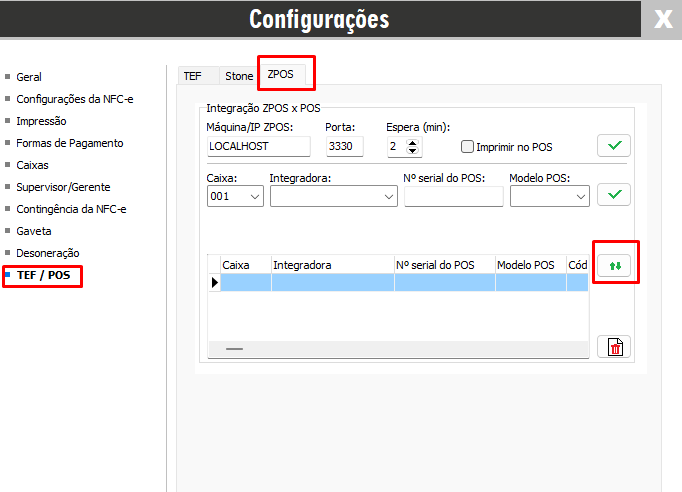This screenshot has width=682, height=492.
Task: Switch to the TEF tab
Action: pyautogui.click(x=193, y=76)
